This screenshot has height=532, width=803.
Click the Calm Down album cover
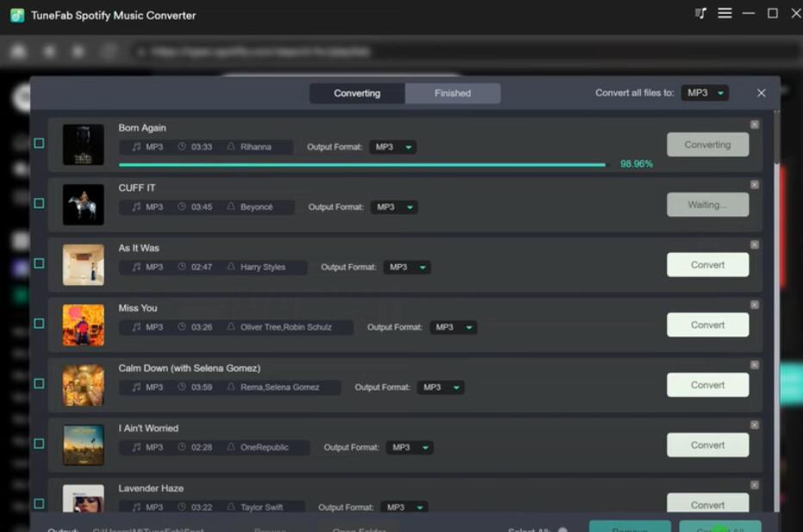84,385
